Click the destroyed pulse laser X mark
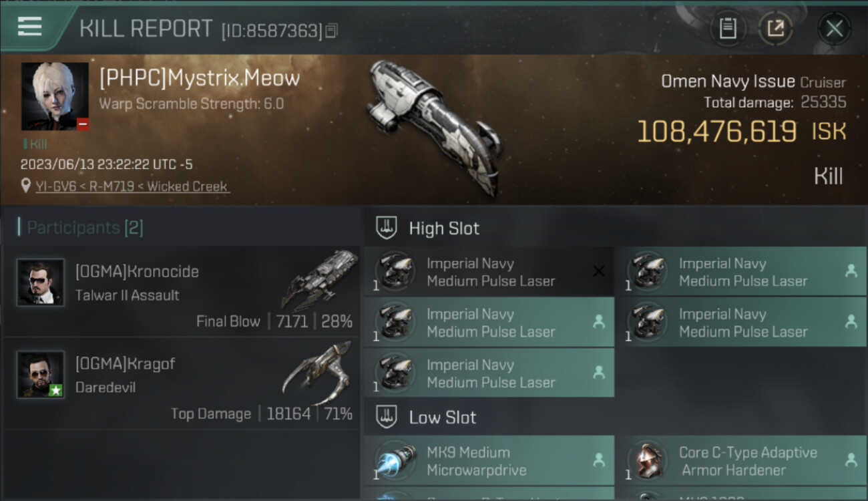 (599, 271)
